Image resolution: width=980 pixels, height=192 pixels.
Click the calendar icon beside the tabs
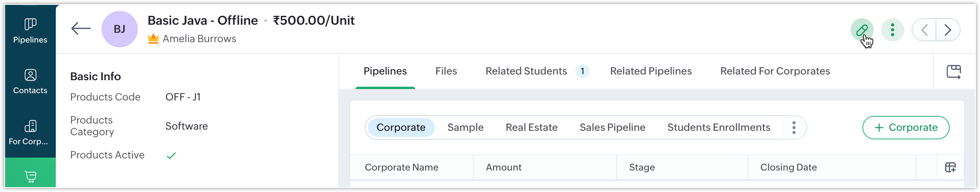pyautogui.click(x=954, y=72)
